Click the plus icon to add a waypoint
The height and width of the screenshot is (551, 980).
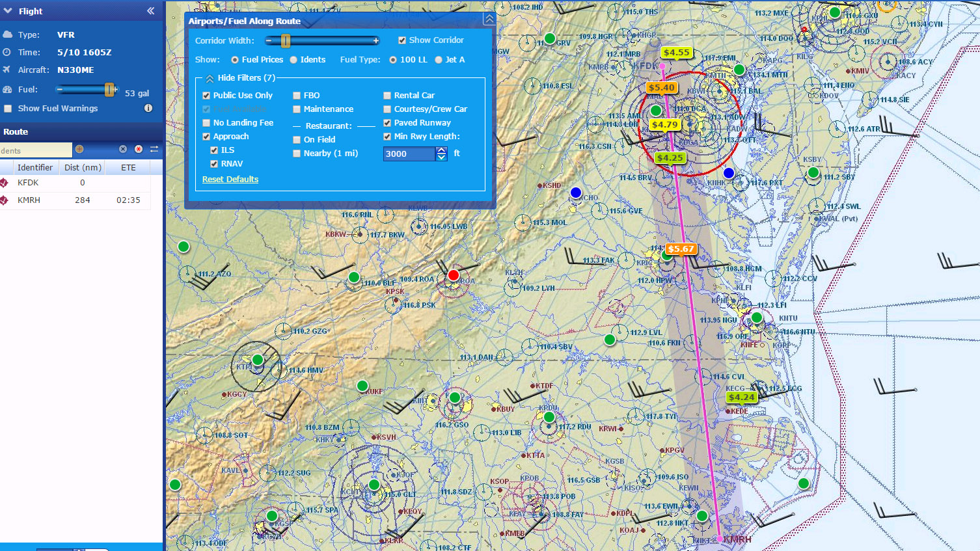tap(79, 149)
